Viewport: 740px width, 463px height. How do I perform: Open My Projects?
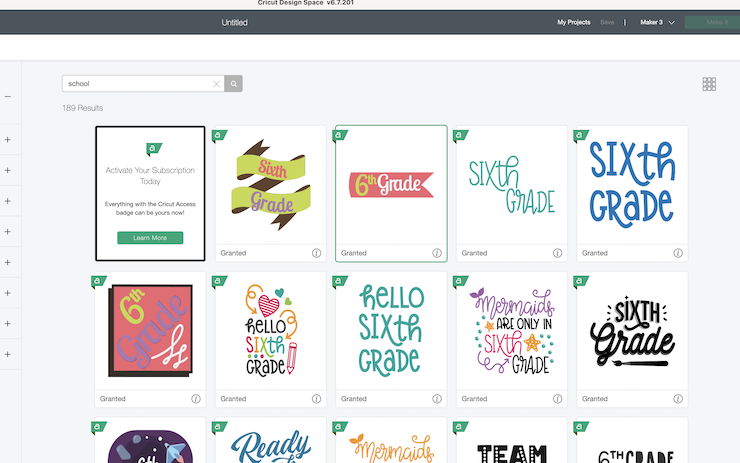pos(573,22)
